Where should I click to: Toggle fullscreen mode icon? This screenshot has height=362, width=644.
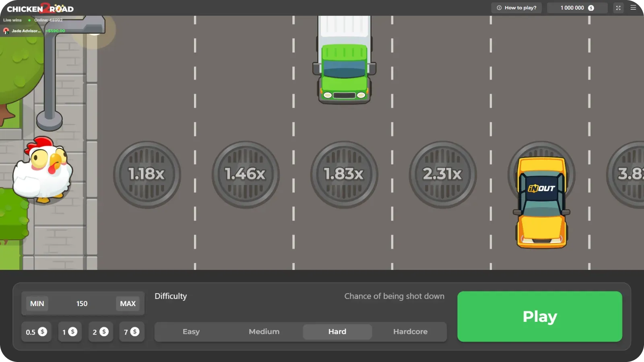(x=618, y=8)
